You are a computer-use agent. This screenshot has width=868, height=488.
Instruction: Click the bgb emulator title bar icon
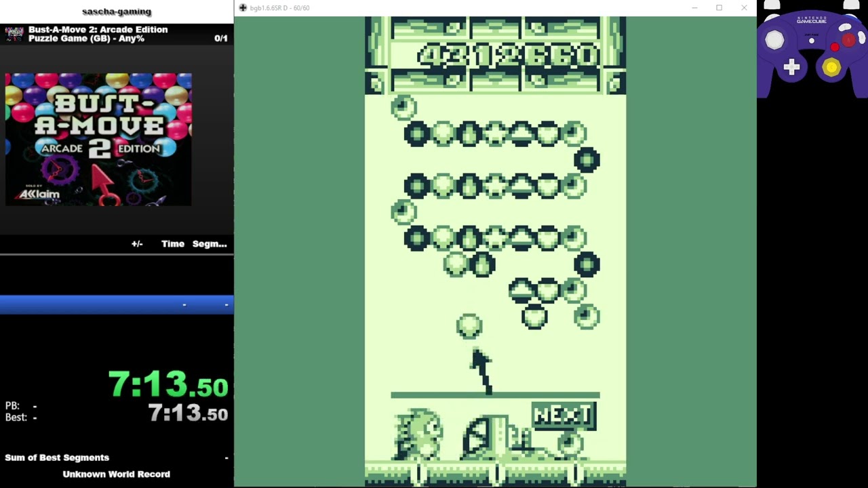pos(243,8)
